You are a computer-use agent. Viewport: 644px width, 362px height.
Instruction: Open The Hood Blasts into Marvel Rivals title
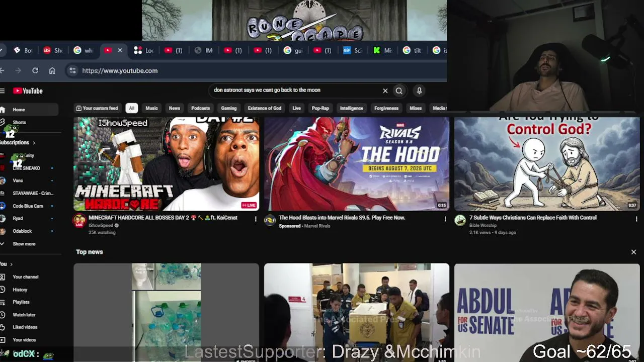click(342, 218)
